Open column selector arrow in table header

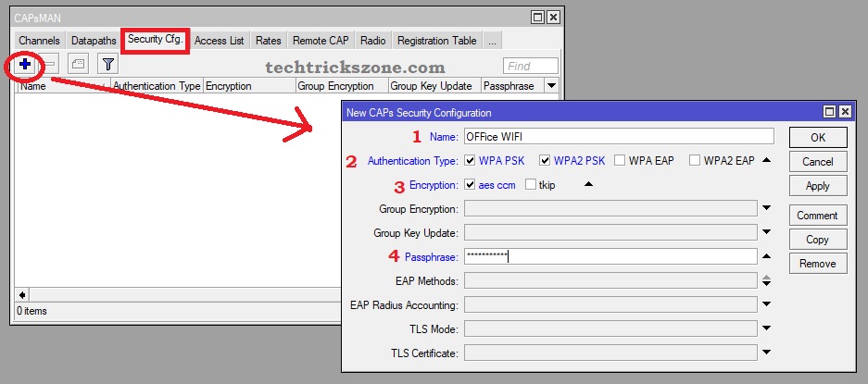click(x=552, y=86)
